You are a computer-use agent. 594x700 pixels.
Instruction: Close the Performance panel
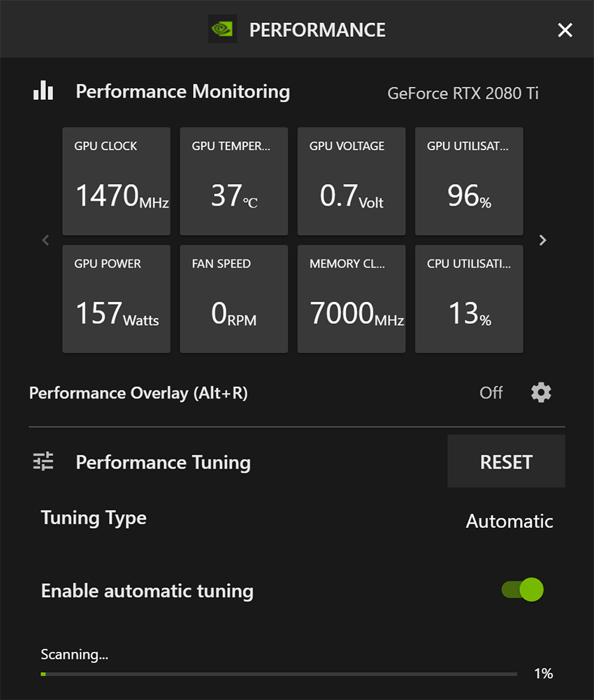pyautogui.click(x=565, y=30)
